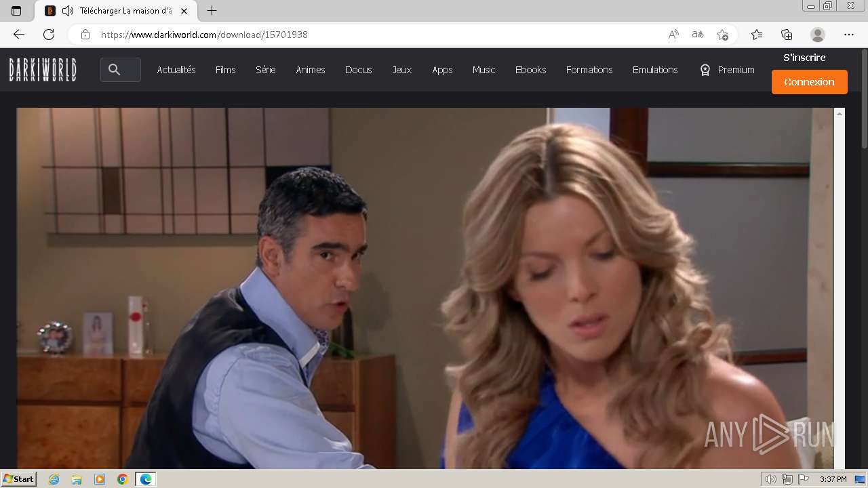Image resolution: width=868 pixels, height=488 pixels.
Task: Open the Emulations section
Action: tap(655, 70)
